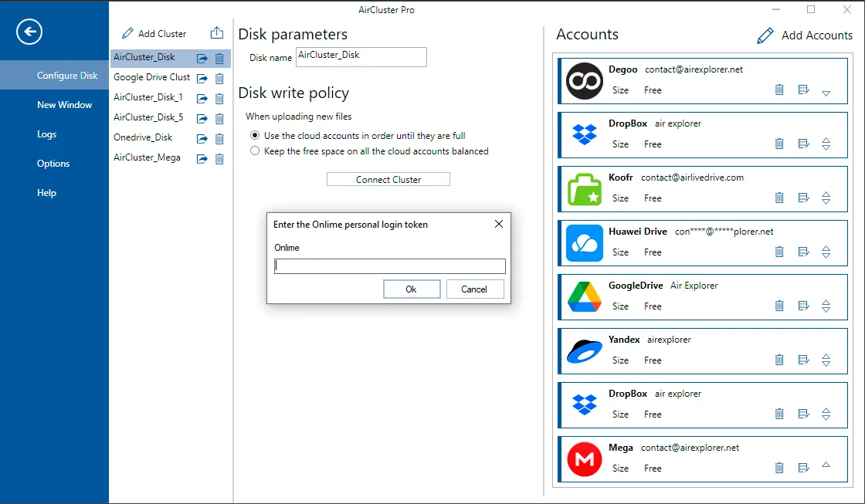Open the Configure Disk section
The width and height of the screenshot is (865, 504).
click(x=54, y=75)
